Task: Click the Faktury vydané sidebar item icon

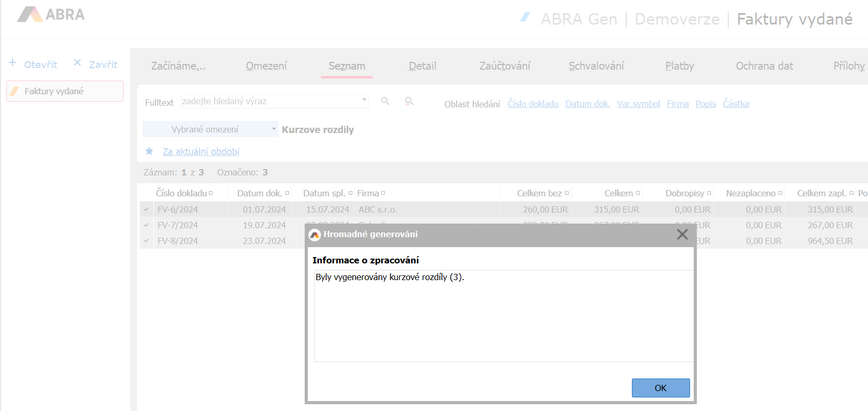Action: click(x=15, y=91)
